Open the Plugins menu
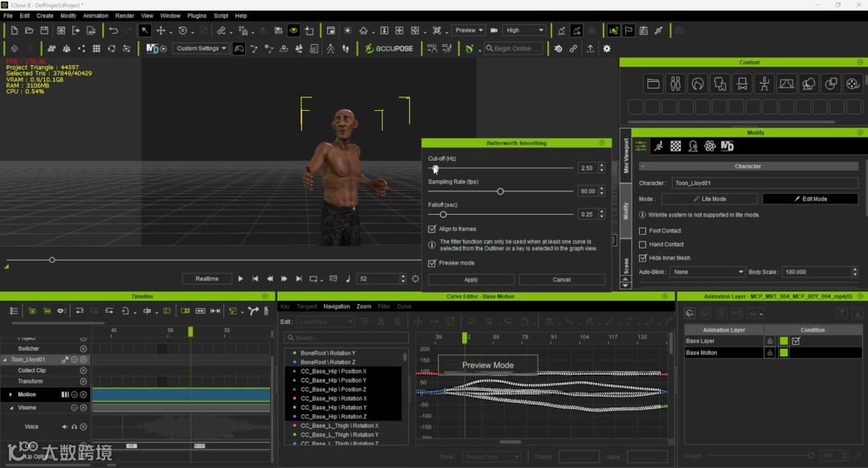Viewport: 868px width, 468px height. [197, 15]
